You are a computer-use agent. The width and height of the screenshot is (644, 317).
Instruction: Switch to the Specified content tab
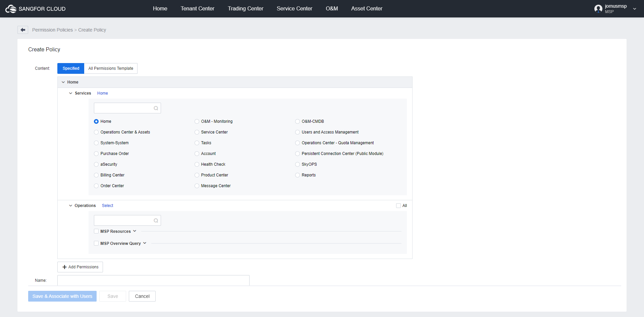click(x=71, y=68)
